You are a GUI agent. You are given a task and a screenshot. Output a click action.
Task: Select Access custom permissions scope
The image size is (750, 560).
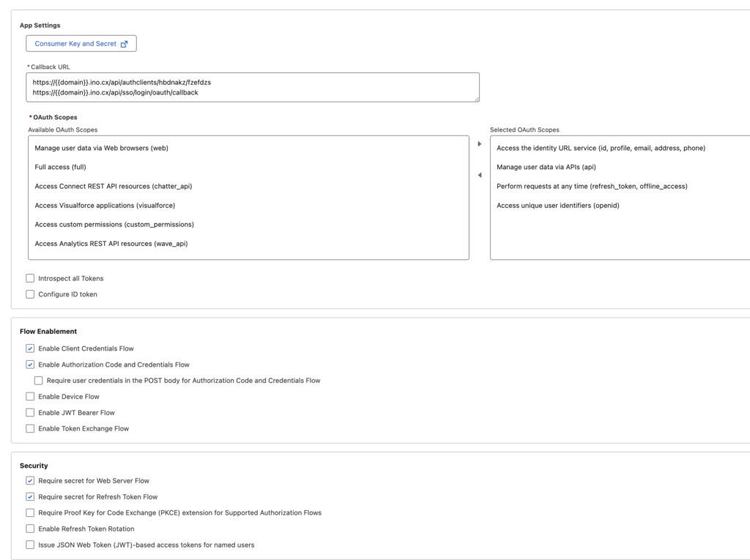point(114,224)
